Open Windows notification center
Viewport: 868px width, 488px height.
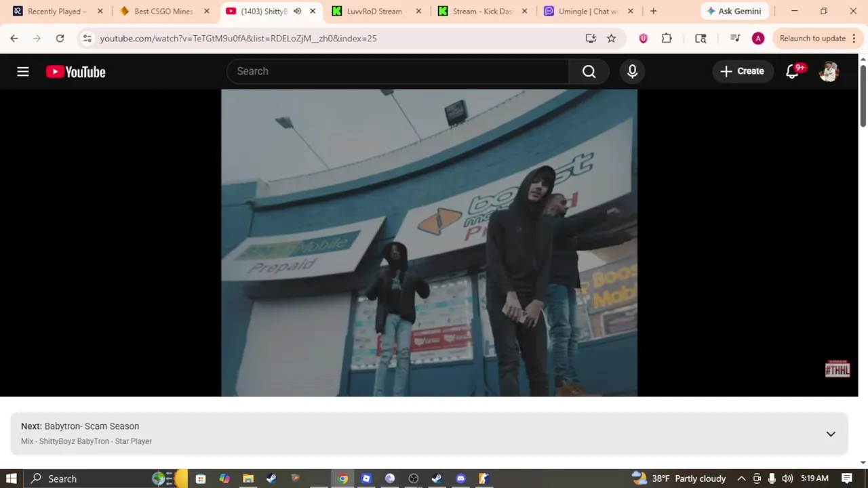847,479
